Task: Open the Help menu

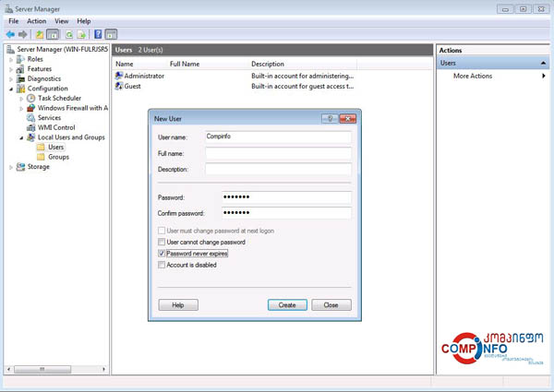Action: (84, 21)
